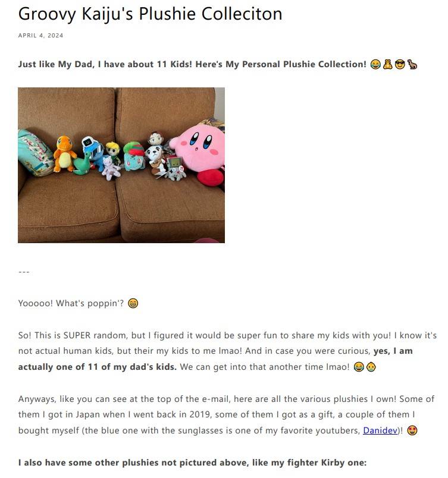Click the sunglasses face emoji
Screen dimensions: 448x478
400,64
